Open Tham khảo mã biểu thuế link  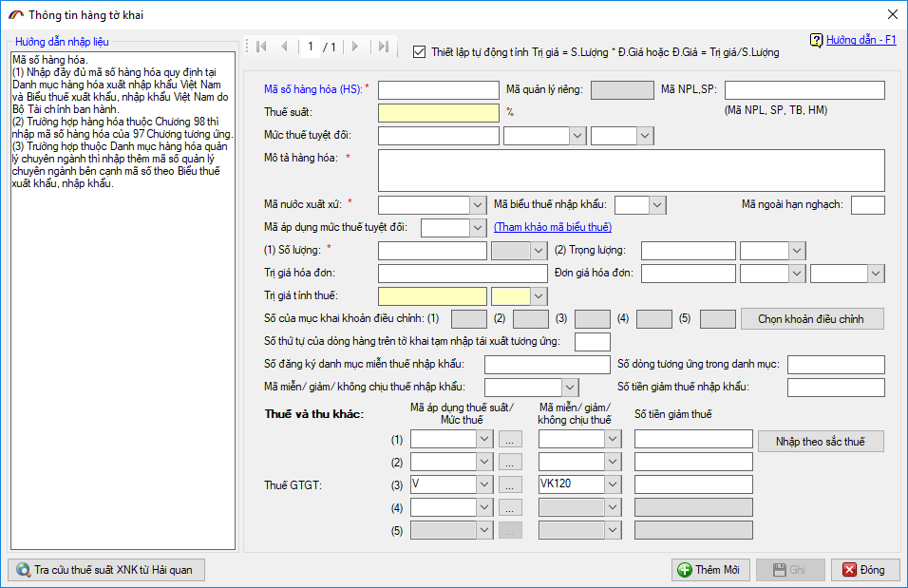pyautogui.click(x=553, y=228)
